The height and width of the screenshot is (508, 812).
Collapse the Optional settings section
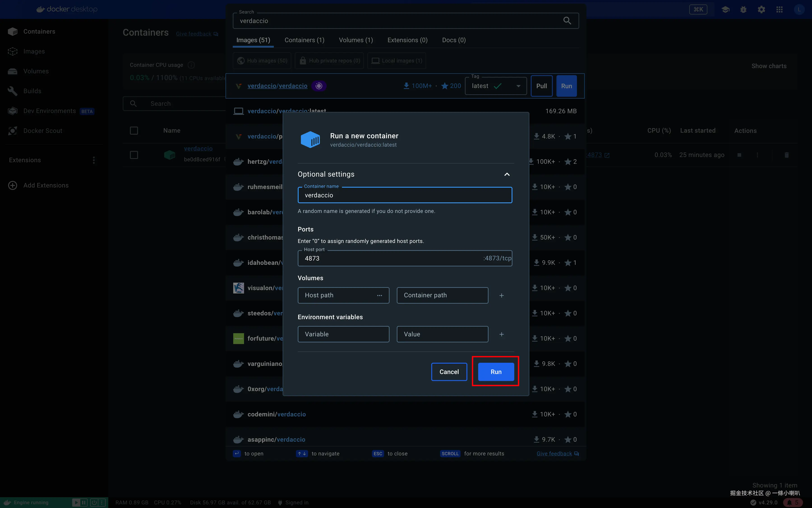click(507, 174)
